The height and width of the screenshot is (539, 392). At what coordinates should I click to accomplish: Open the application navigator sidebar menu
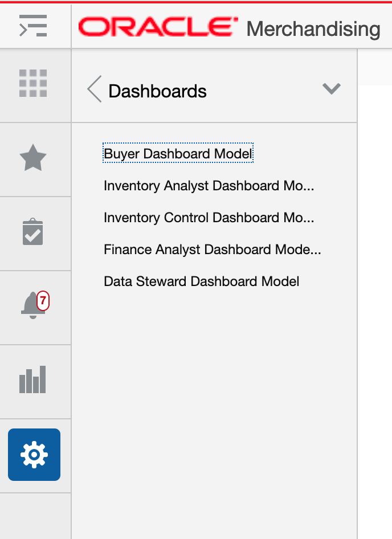click(x=34, y=25)
